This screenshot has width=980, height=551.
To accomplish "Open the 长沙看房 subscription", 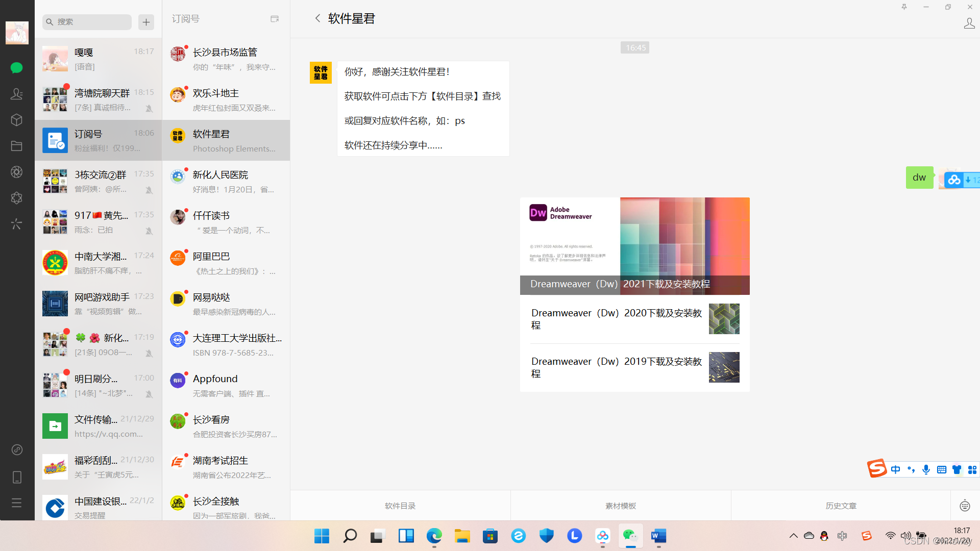I will (x=226, y=426).
